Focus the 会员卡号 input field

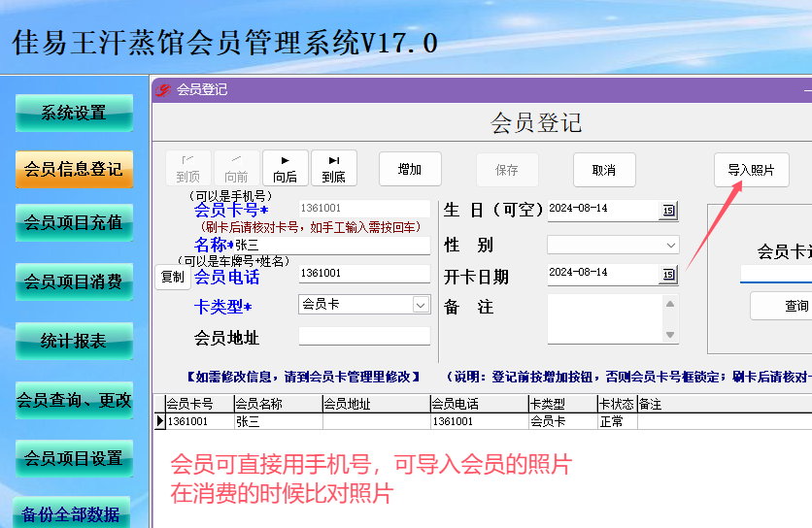[364, 208]
